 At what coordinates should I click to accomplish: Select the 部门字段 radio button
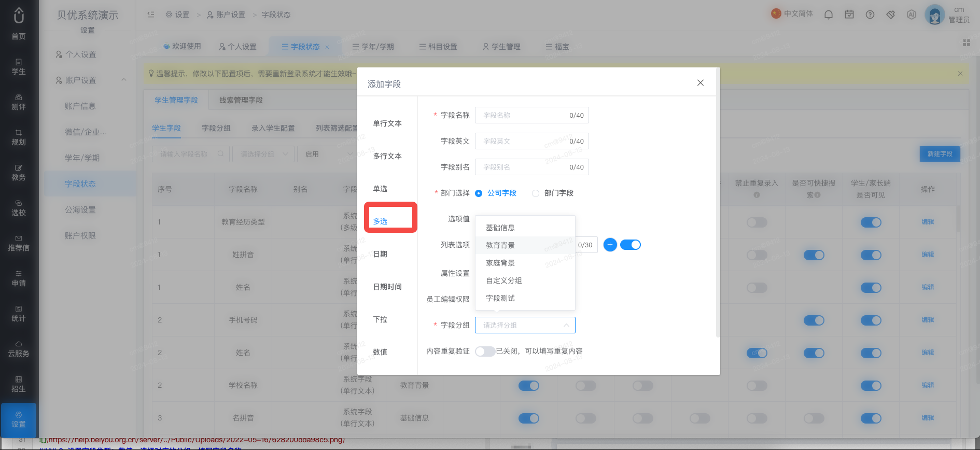click(536, 193)
